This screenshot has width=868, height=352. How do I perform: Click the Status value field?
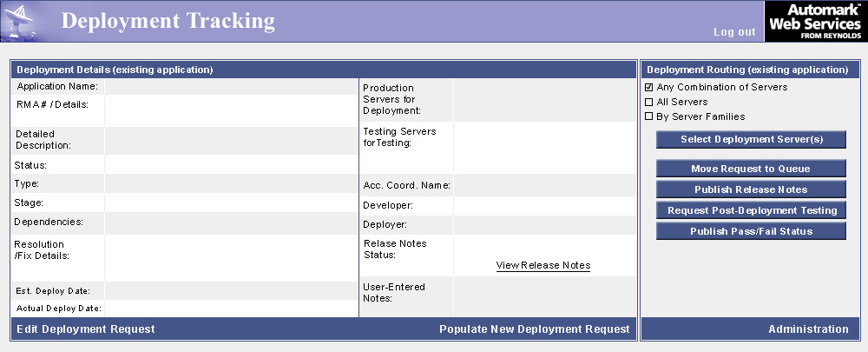click(232, 164)
